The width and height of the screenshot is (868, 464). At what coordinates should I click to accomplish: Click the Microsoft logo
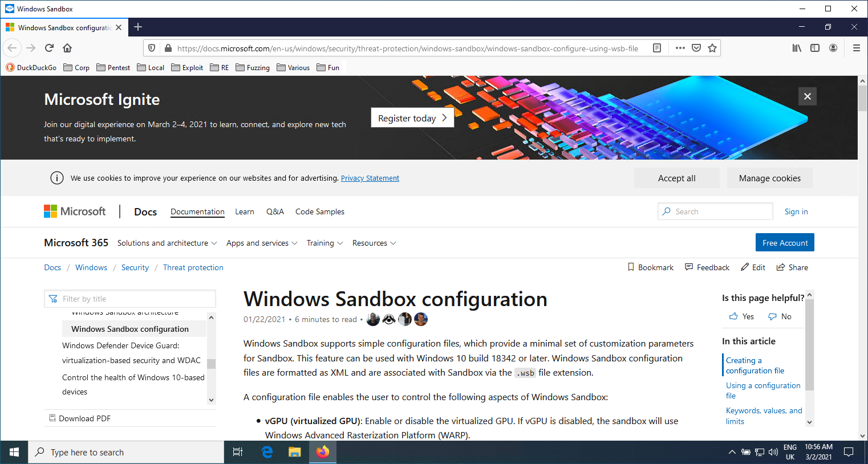coord(75,211)
